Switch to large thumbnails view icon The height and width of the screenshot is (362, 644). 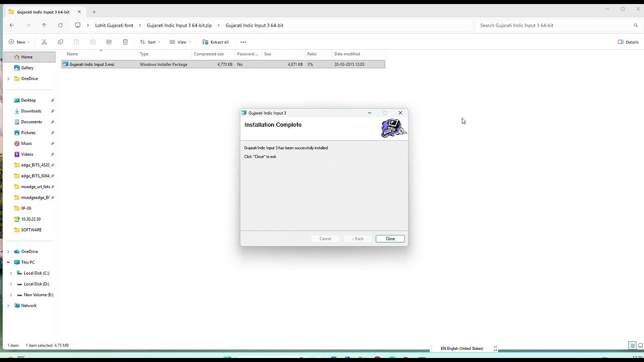[x=640, y=345]
